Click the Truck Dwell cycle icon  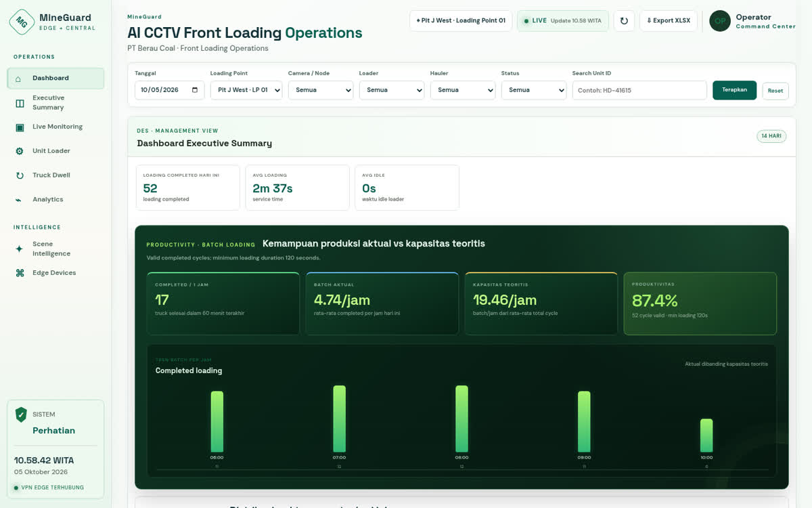20,175
